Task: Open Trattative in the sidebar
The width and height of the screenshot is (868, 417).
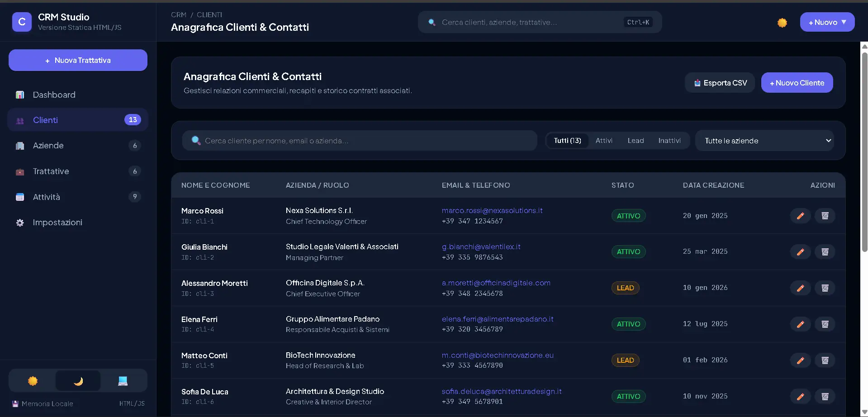Action: 78,171
